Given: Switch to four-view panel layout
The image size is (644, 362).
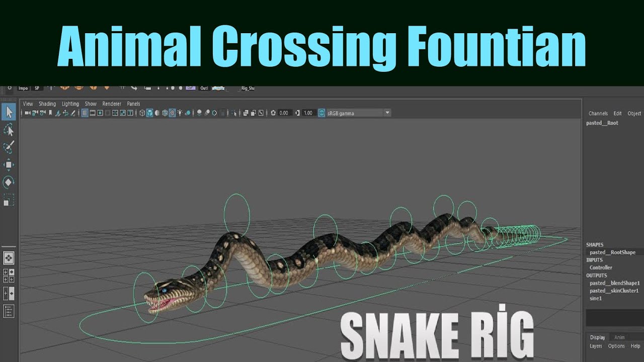Looking at the screenshot, I should click(x=9, y=276).
